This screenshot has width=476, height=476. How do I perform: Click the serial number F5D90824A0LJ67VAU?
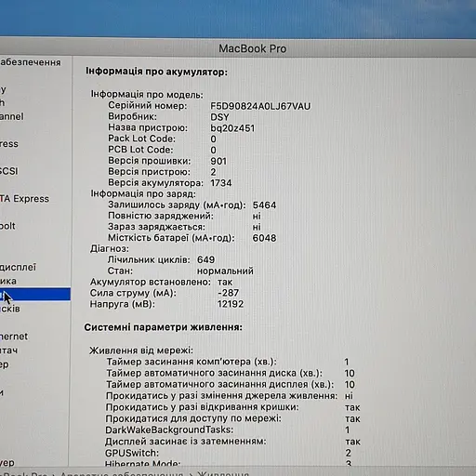260,106
